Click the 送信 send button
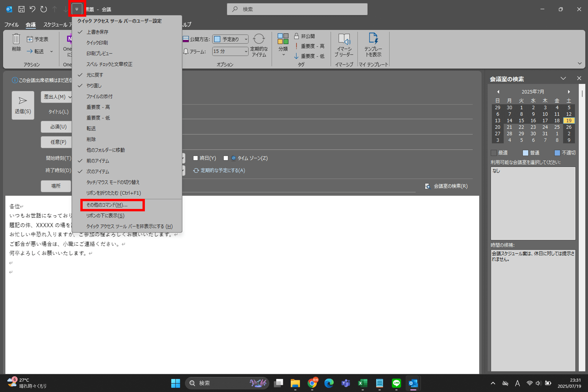588x392 pixels. coord(23,105)
